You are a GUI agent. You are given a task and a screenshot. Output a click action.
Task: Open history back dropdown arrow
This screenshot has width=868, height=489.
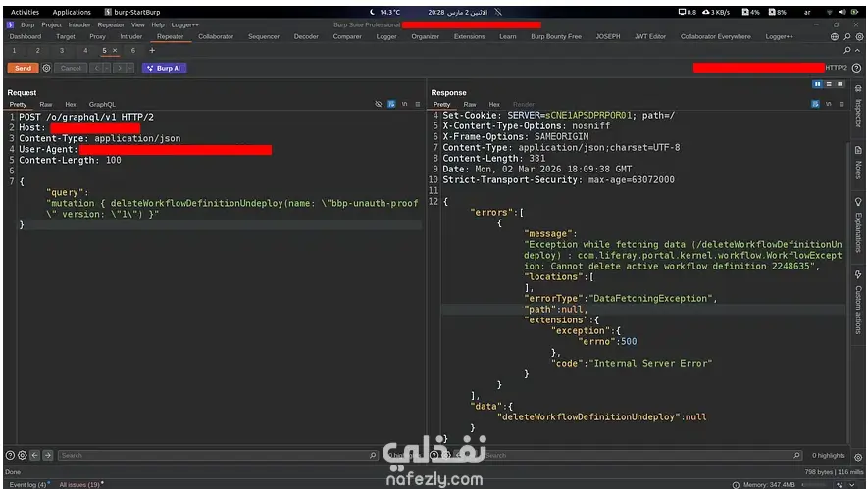pos(107,68)
